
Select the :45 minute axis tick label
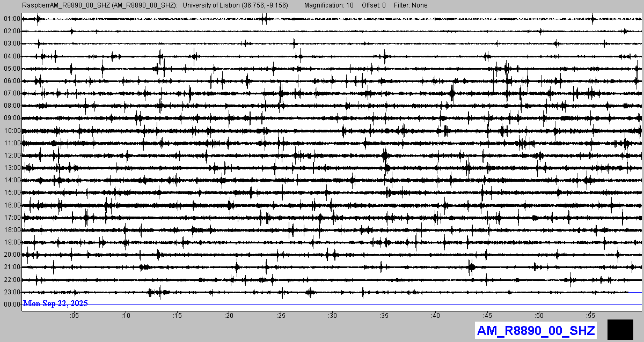point(487,316)
